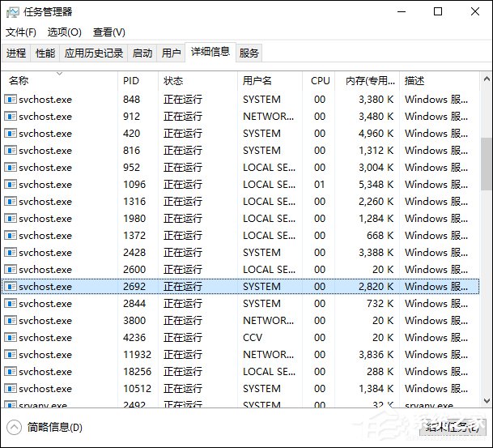Collapse to 简略信息(D) with the circled arrow
This screenshot has height=448, width=493.
tap(14, 427)
